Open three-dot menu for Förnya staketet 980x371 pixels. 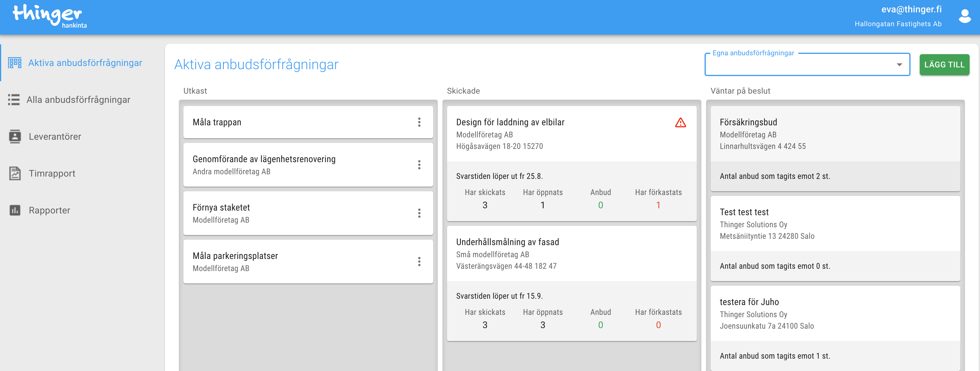coord(419,213)
